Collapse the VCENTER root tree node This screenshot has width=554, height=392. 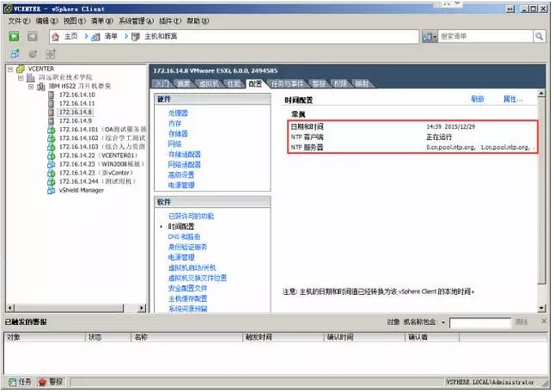coord(11,68)
